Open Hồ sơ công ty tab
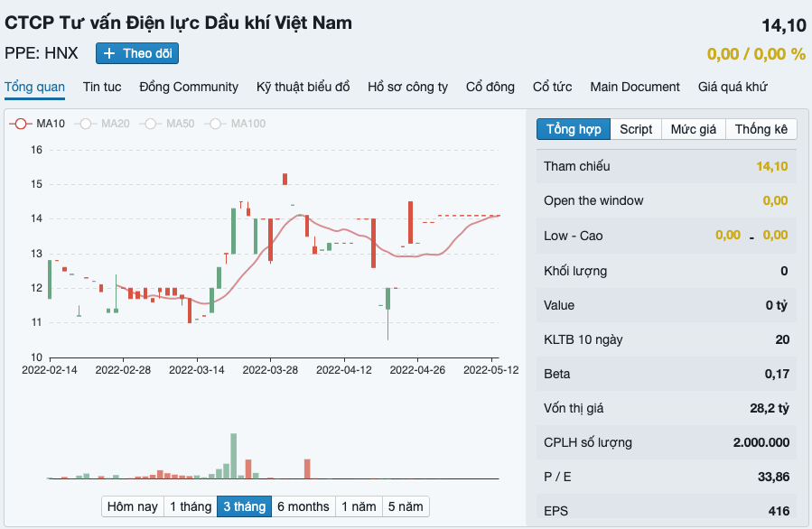Image resolution: width=812 pixels, height=529 pixels. coord(407,87)
